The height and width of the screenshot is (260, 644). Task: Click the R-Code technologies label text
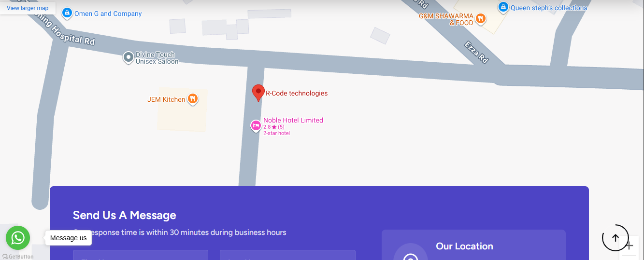[297, 94]
